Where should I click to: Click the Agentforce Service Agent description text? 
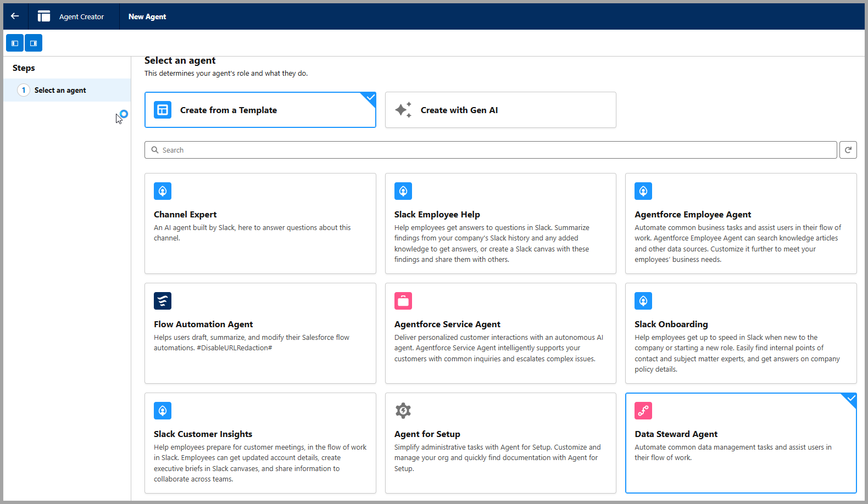499,348
